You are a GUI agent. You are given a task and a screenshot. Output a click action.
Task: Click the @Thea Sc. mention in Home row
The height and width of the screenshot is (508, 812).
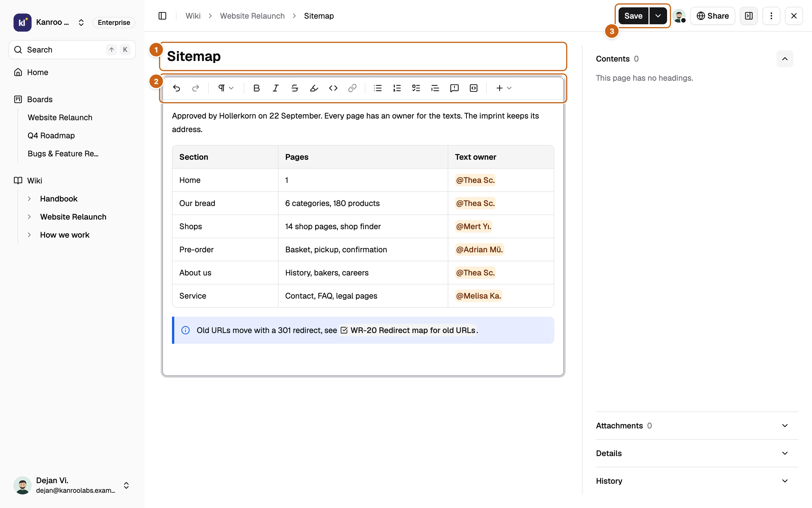(475, 180)
